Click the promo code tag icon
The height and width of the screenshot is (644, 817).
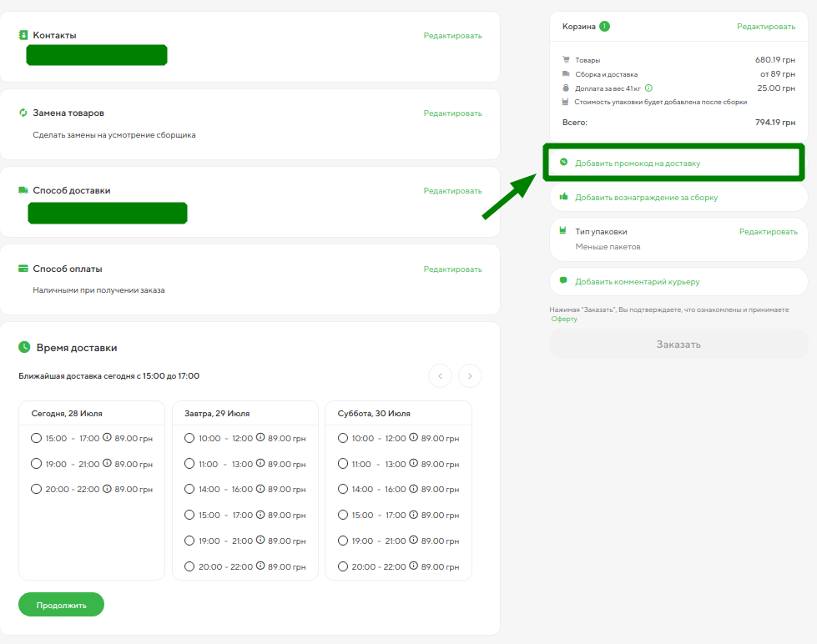coord(564,163)
